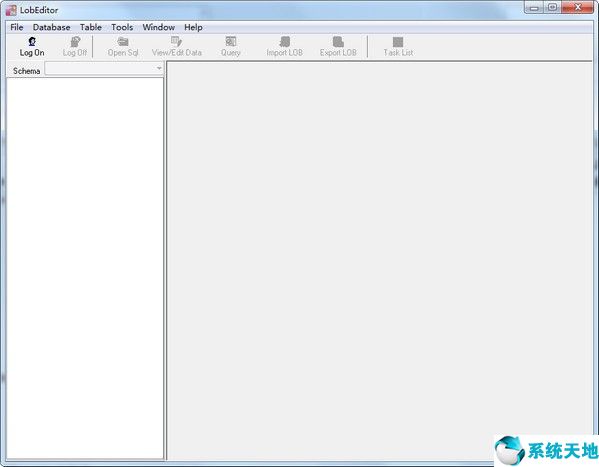This screenshot has width=599, height=467.
Task: Click the Log On toolbar icon
Action: (32, 42)
